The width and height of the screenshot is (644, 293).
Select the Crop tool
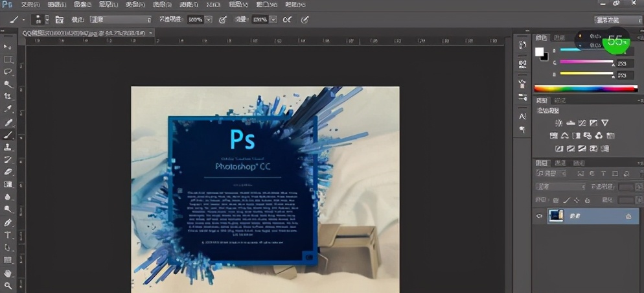(x=8, y=97)
